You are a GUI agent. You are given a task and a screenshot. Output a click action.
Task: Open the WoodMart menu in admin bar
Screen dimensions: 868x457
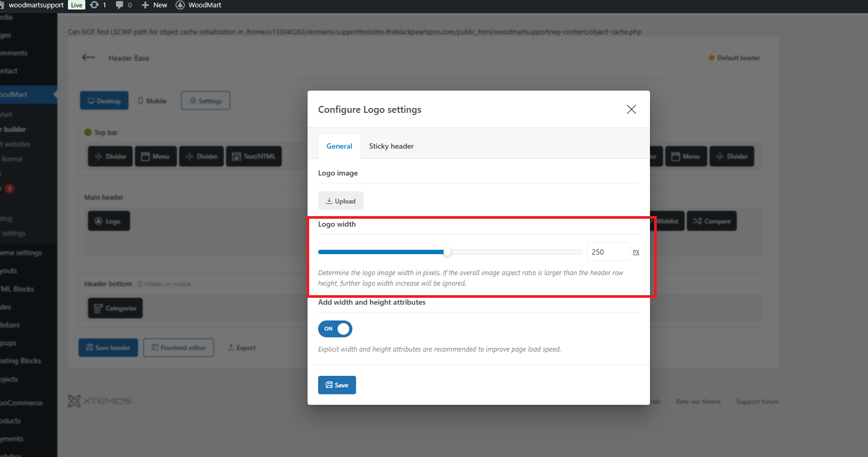pyautogui.click(x=199, y=5)
